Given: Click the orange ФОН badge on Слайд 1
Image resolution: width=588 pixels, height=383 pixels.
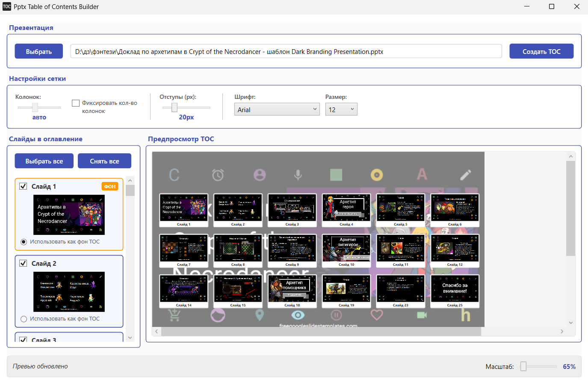Looking at the screenshot, I should (x=110, y=186).
